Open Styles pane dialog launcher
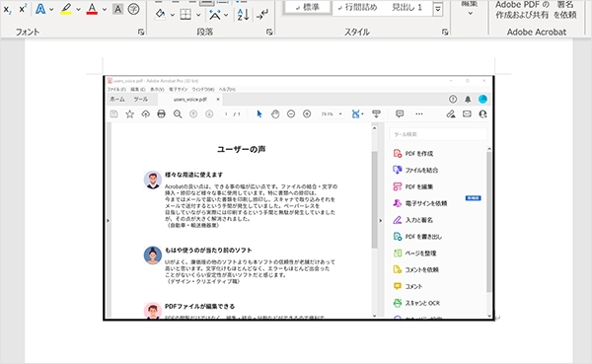 [x=445, y=33]
